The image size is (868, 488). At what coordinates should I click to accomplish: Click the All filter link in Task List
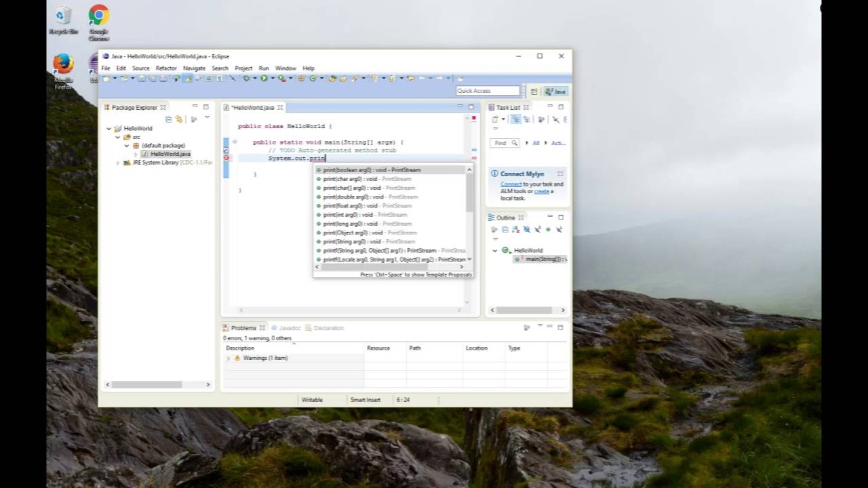click(x=536, y=143)
